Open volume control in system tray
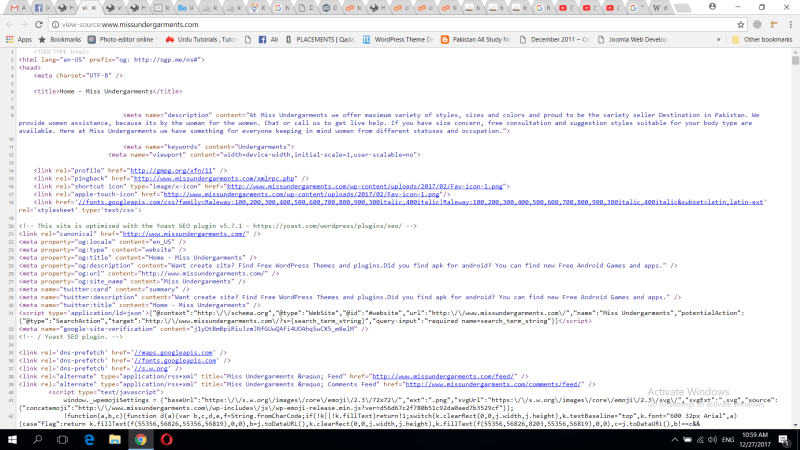The width and height of the screenshot is (800, 450). pyautogui.click(x=712, y=440)
